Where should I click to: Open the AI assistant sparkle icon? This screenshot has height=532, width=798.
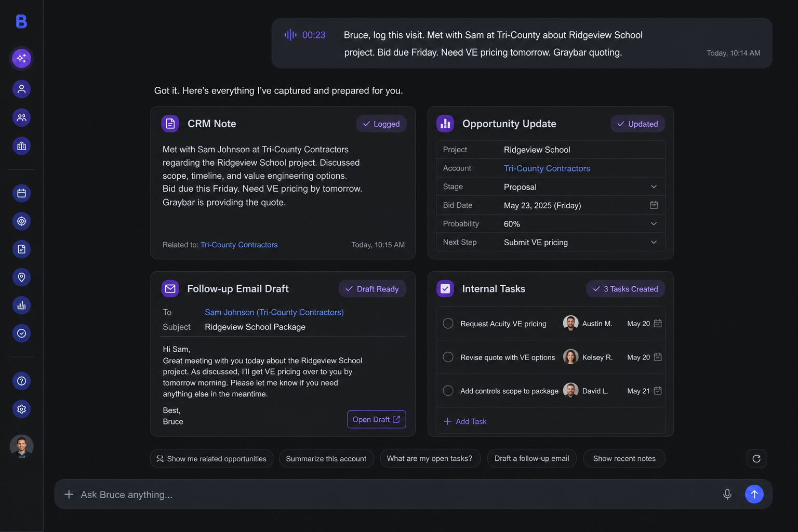[21, 58]
